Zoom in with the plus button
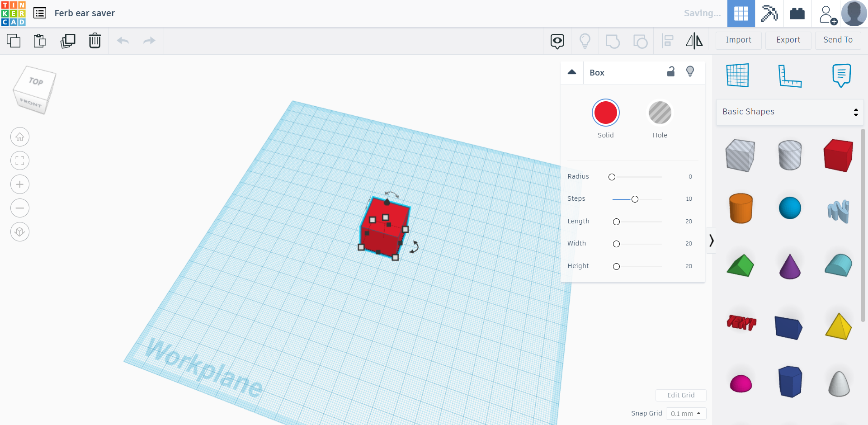The width and height of the screenshot is (868, 425). tap(20, 184)
